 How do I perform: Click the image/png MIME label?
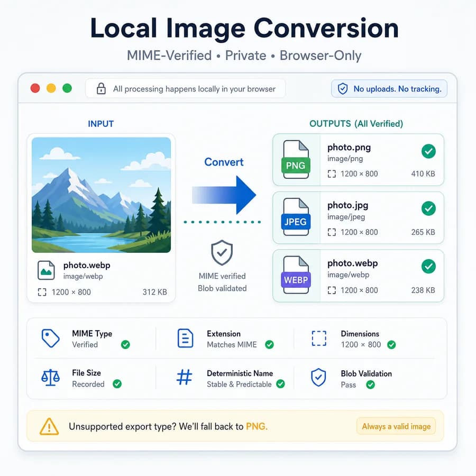(x=345, y=159)
